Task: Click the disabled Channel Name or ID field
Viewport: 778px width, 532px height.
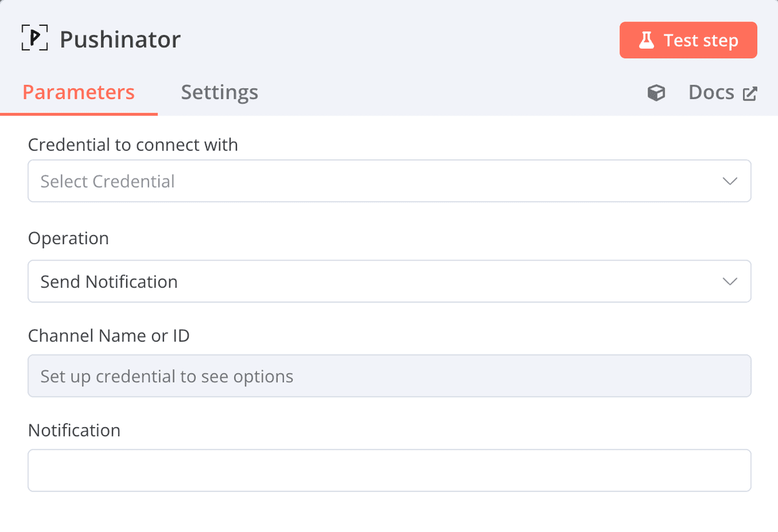Action: point(389,376)
